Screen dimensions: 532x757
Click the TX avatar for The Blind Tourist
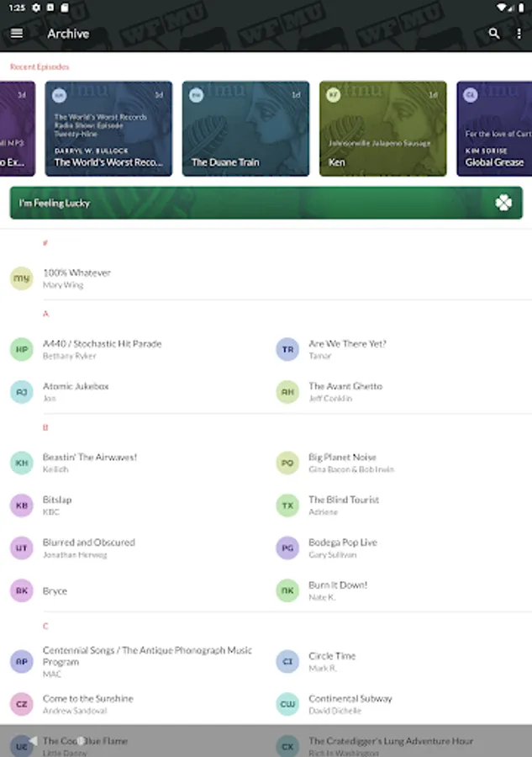(x=287, y=506)
